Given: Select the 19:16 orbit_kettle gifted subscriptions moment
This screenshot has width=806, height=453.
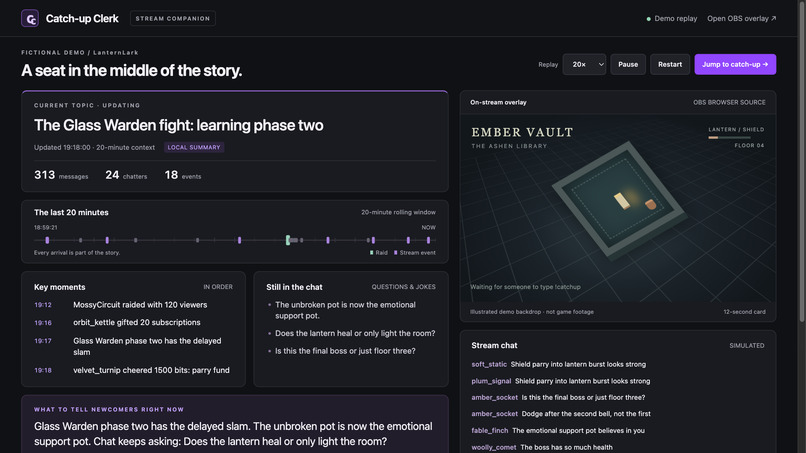Looking at the screenshot, I should 133,322.
